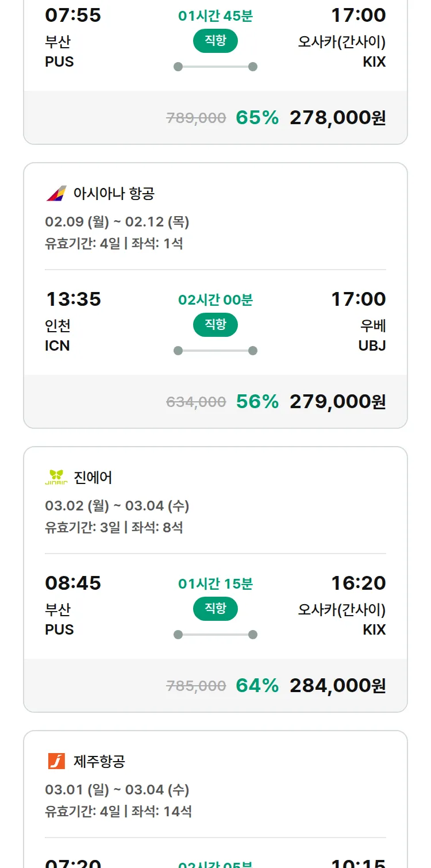
Task: Click the route line of Incheon–Ube flight
Action: 215,351
